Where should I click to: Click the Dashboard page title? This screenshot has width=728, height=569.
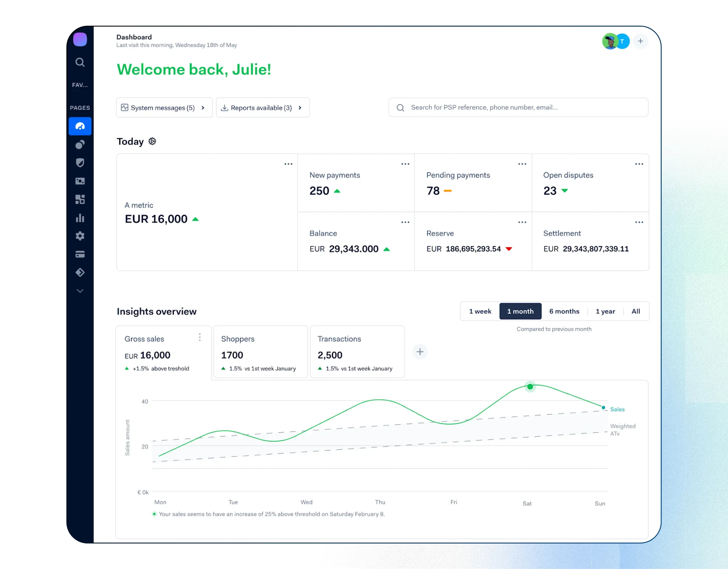[x=134, y=37]
